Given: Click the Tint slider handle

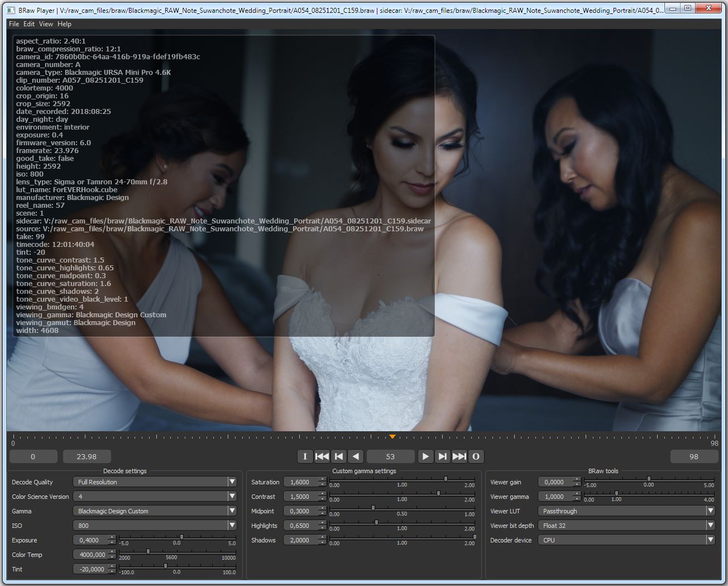Looking at the screenshot, I should pyautogui.click(x=165, y=566).
